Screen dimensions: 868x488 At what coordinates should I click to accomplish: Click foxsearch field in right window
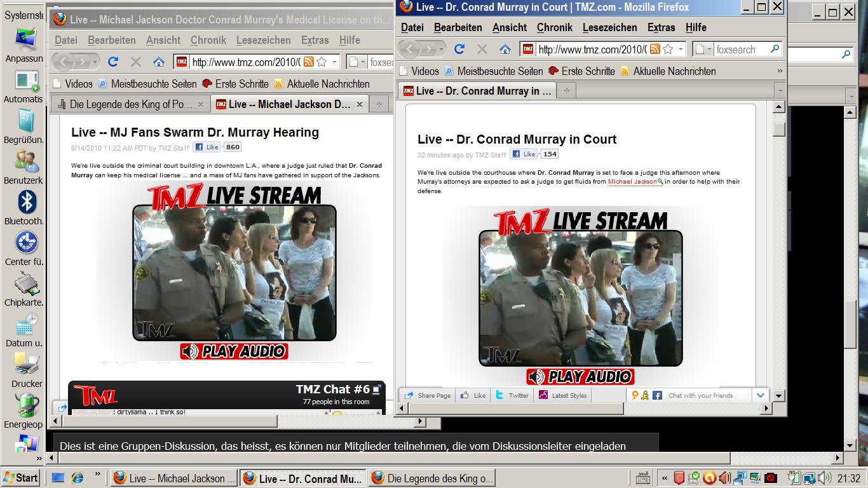tap(740, 49)
